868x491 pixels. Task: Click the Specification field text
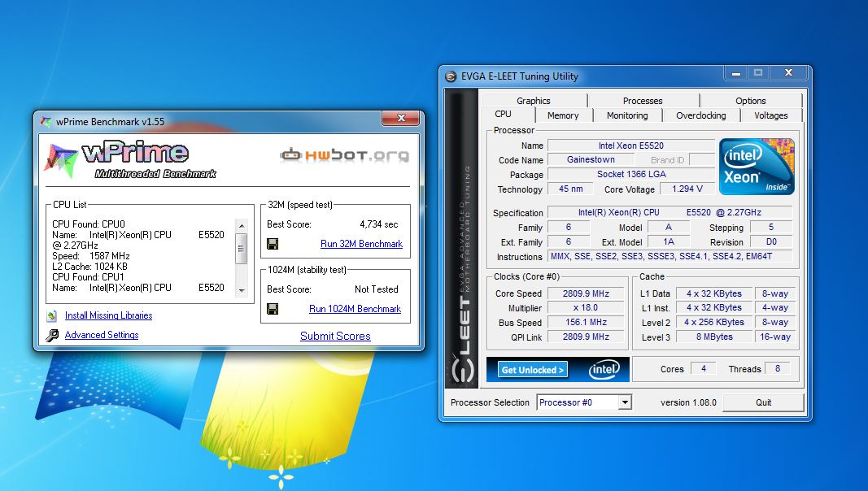pos(670,212)
